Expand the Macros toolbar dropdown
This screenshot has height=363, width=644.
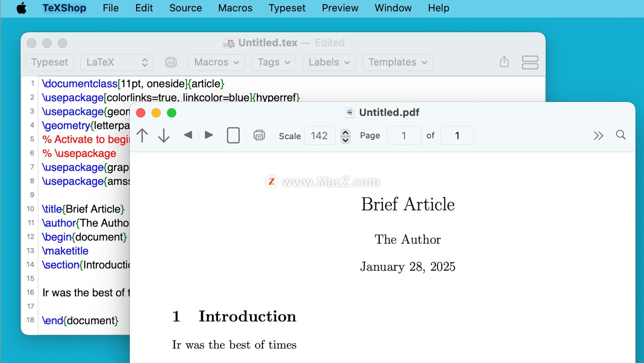click(x=216, y=62)
